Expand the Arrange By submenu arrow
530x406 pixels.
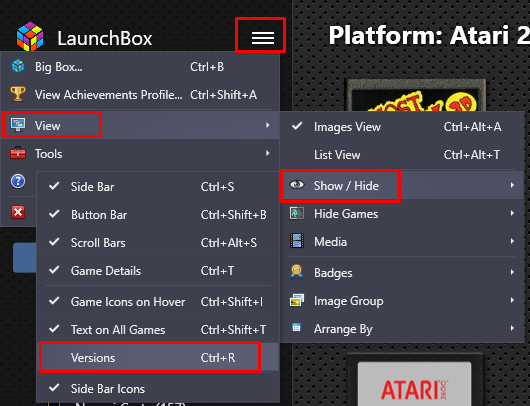[512, 328]
